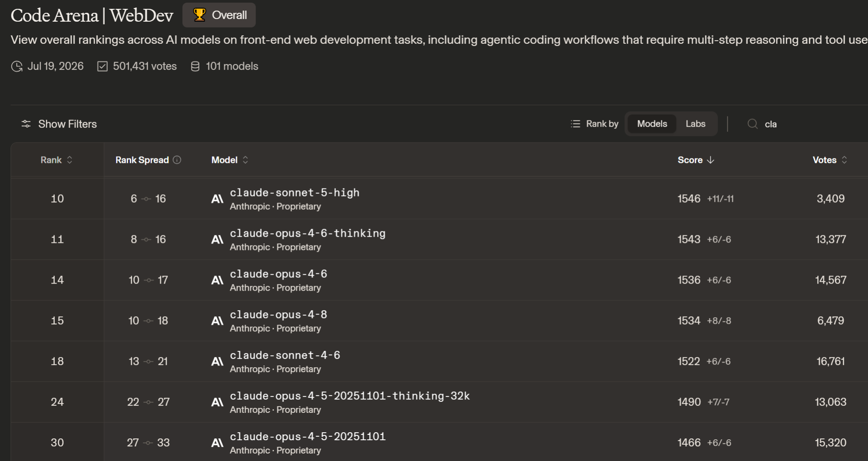Click the magnifying glass search icon
This screenshot has height=461, width=868.
(x=752, y=124)
